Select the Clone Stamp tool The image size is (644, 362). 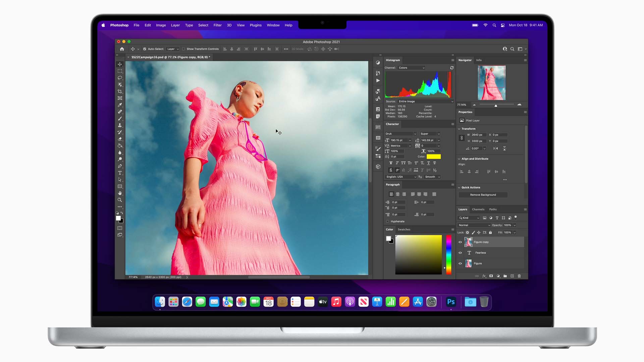pos(120,125)
